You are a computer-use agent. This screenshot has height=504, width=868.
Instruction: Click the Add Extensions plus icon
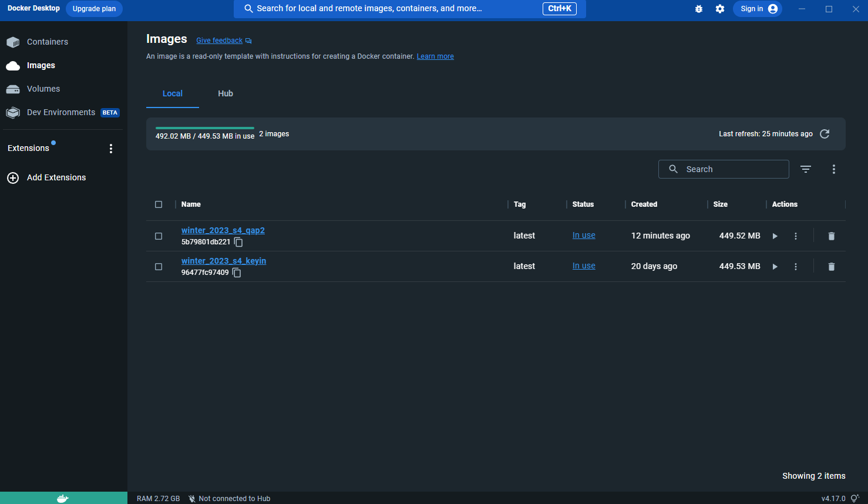point(13,177)
